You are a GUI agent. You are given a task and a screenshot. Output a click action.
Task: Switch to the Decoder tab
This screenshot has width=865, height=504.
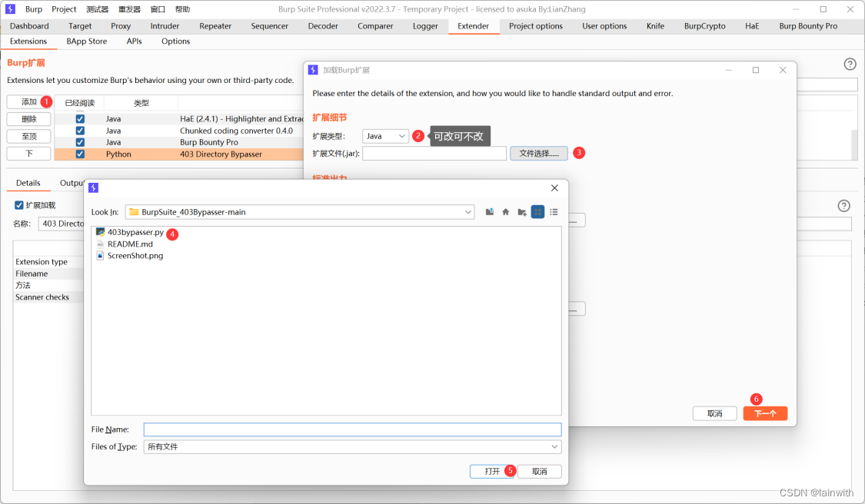click(x=323, y=26)
